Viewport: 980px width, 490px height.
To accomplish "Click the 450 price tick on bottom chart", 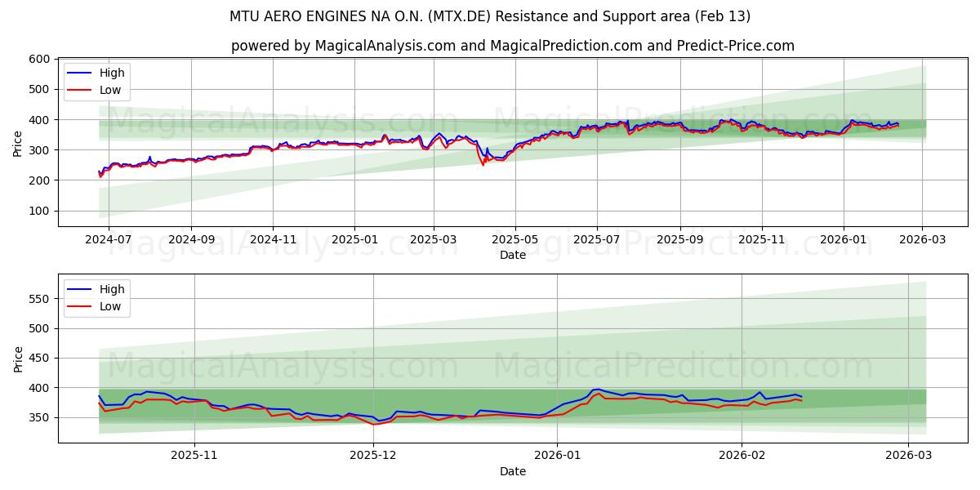I will [x=41, y=359].
